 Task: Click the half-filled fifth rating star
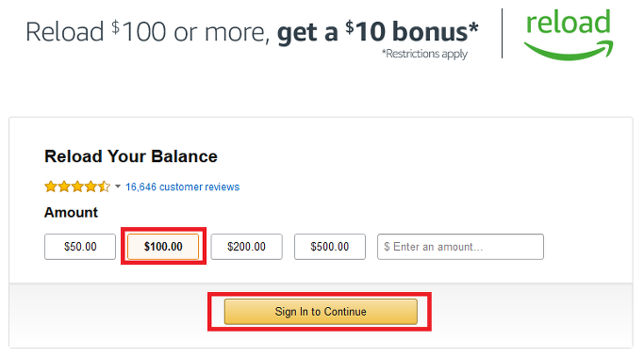pos(105,187)
